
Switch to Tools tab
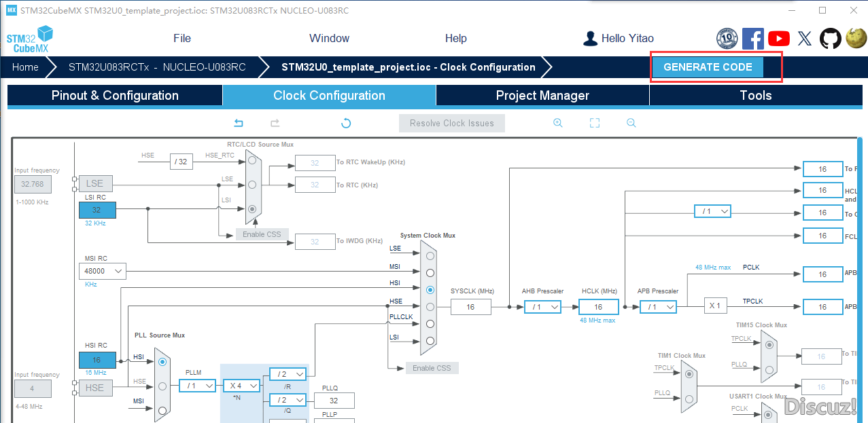click(x=756, y=96)
